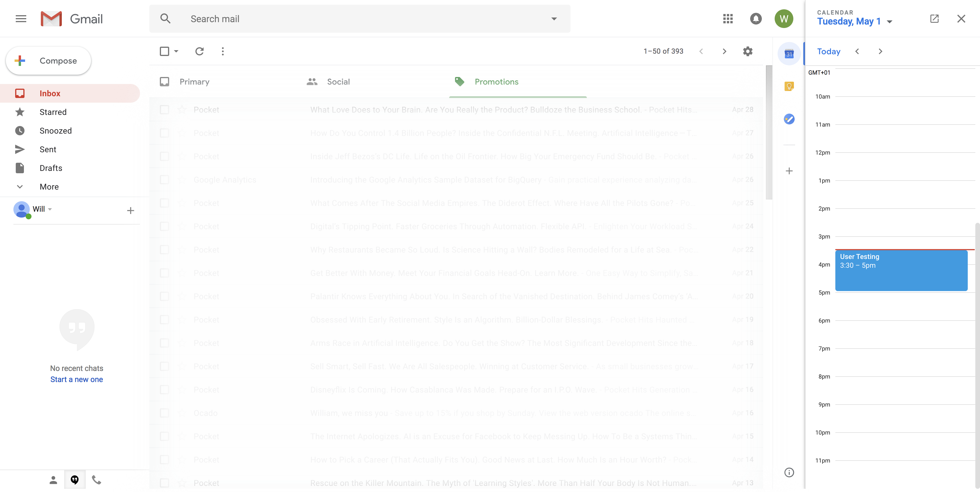Click the info icon at side panel bottom
The image size is (980, 492).
(x=789, y=472)
